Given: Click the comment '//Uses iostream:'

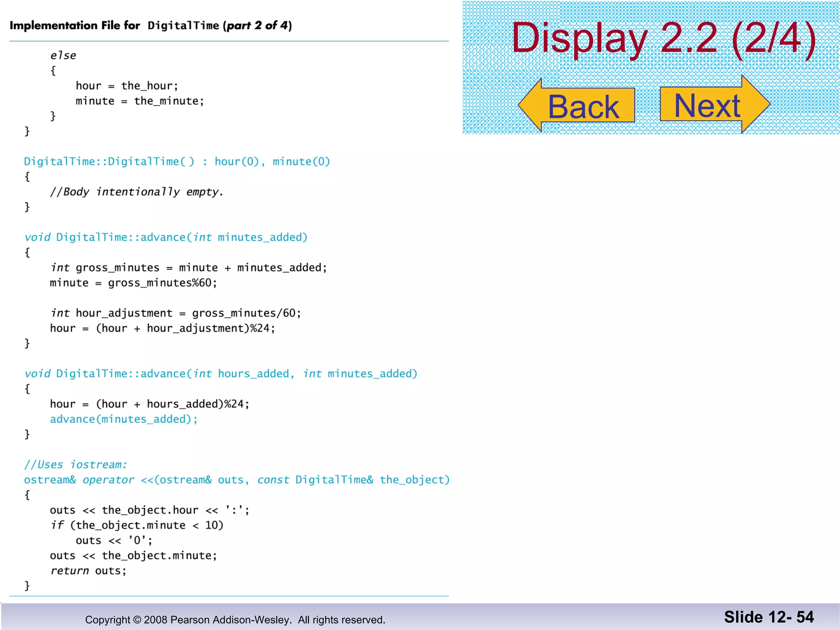Looking at the screenshot, I should (x=75, y=465).
